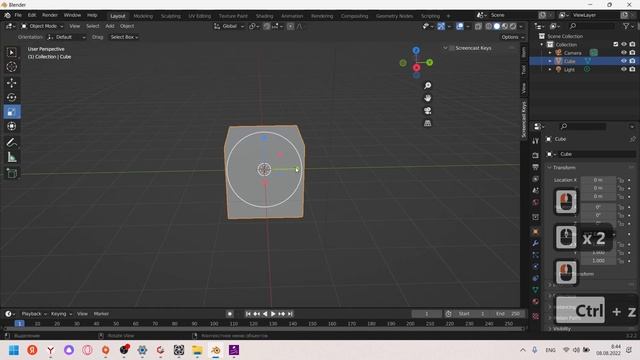Switch to wireframe viewport shading
The image size is (640, 360).
[489, 26]
